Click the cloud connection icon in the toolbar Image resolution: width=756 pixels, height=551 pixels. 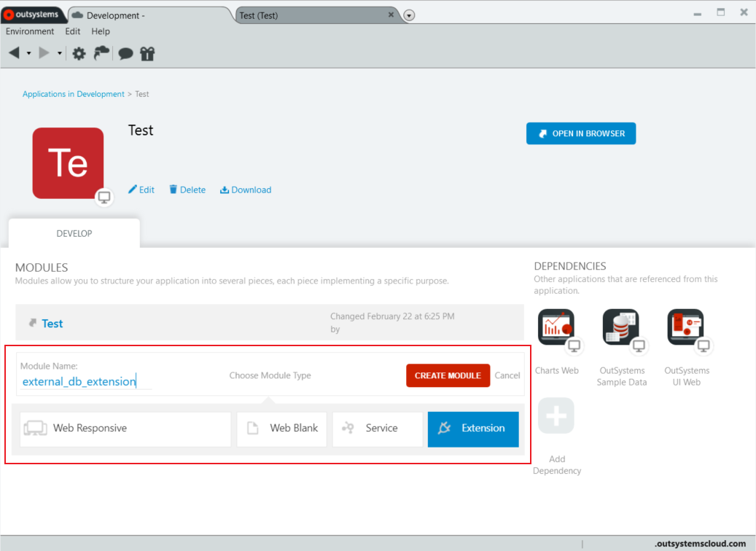point(101,53)
